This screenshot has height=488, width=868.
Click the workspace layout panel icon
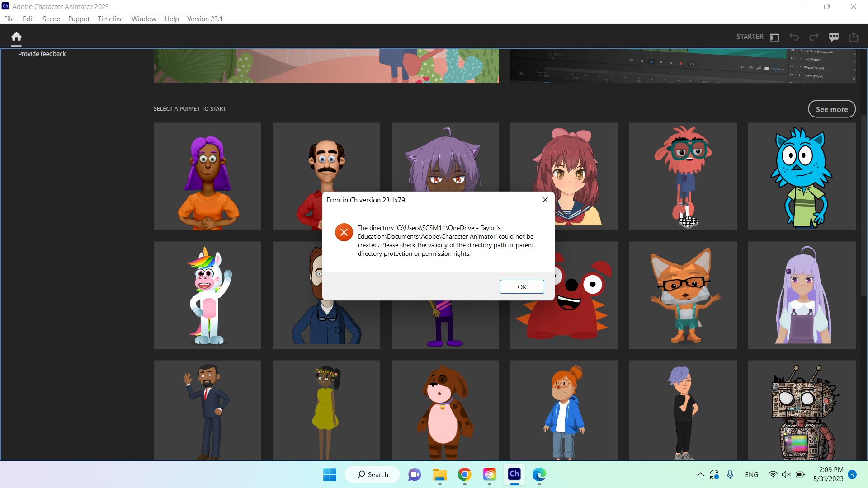click(x=775, y=37)
